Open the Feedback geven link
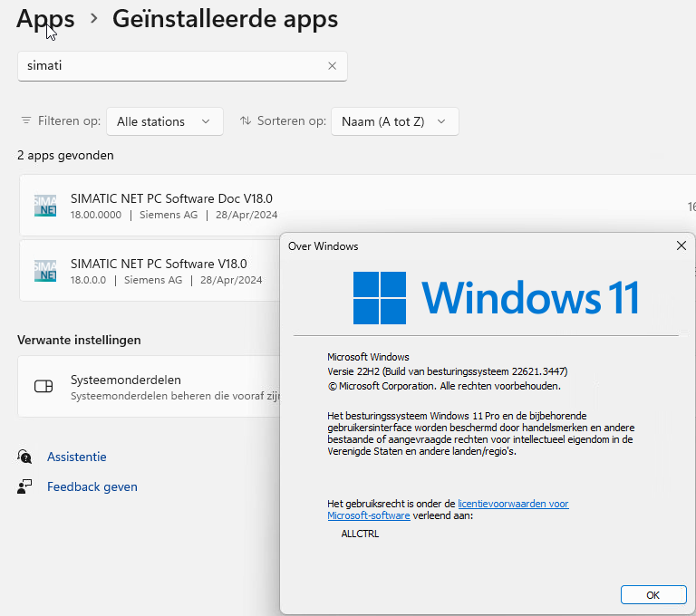The height and width of the screenshot is (616, 696). [92, 486]
